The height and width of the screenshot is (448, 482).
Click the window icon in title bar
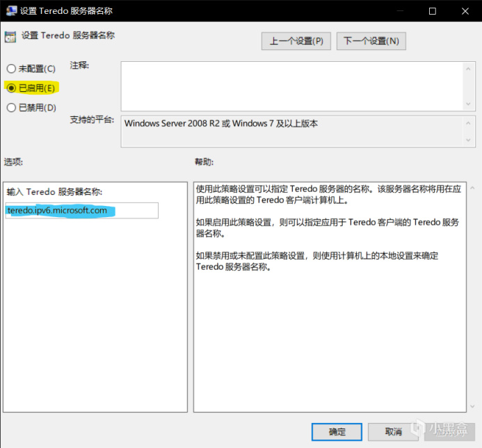11,10
